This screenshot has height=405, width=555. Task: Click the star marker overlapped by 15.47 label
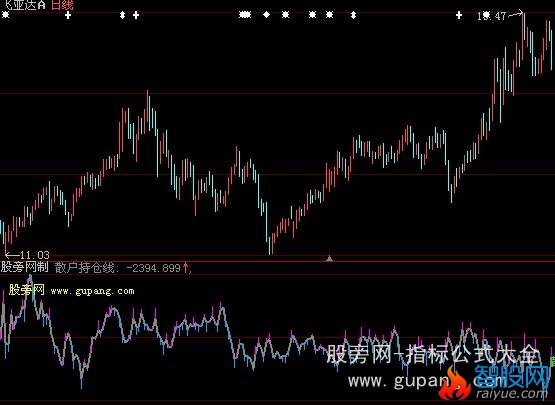coord(487,15)
